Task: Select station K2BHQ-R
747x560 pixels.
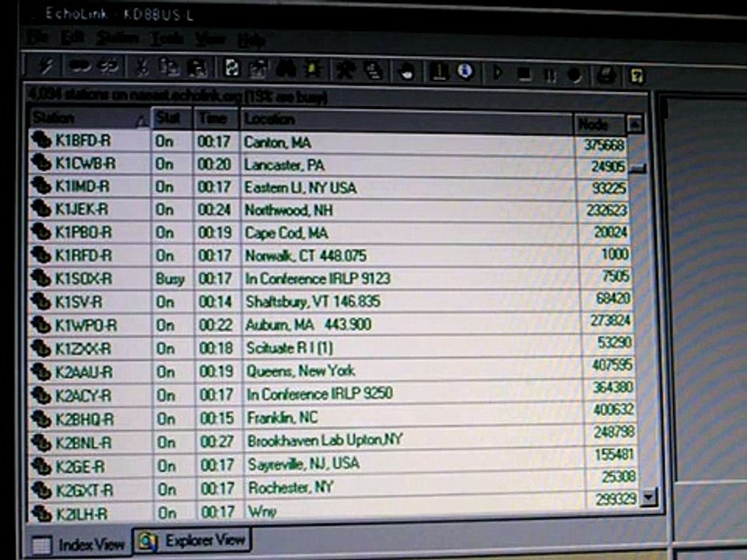Action: (85, 419)
